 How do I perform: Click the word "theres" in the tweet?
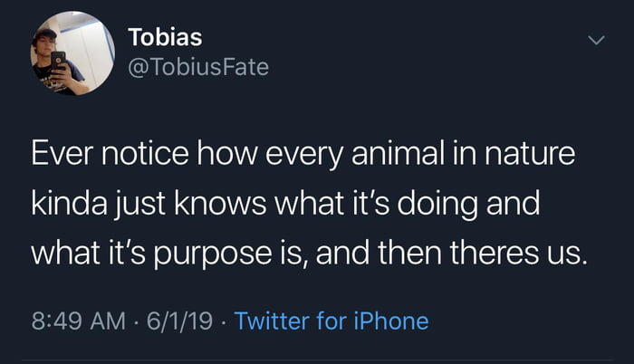point(490,253)
